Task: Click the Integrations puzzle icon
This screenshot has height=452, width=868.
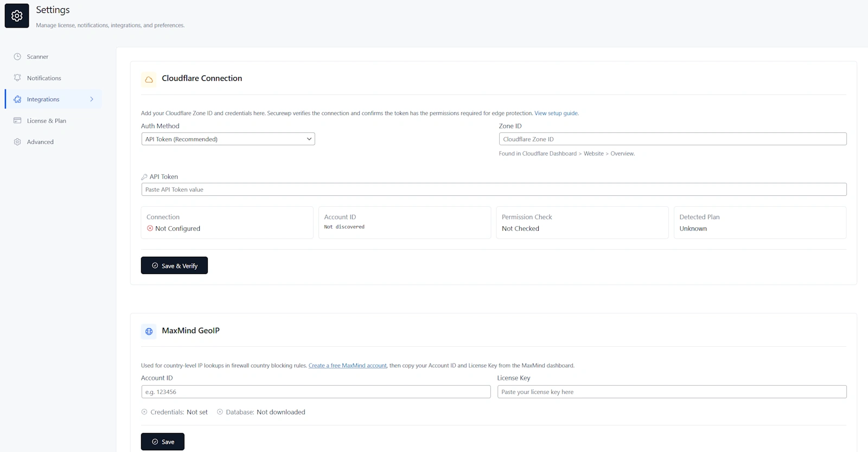Action: [17, 99]
